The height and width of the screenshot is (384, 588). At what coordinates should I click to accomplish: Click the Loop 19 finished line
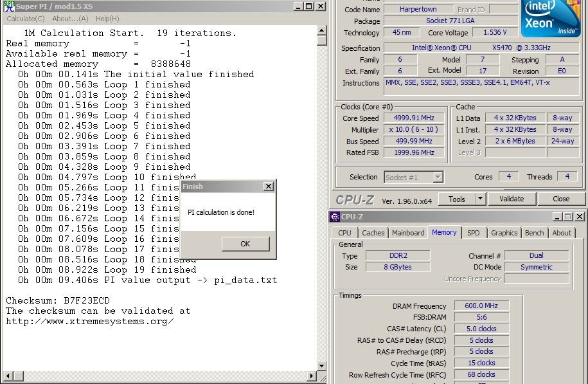pyautogui.click(x=107, y=270)
